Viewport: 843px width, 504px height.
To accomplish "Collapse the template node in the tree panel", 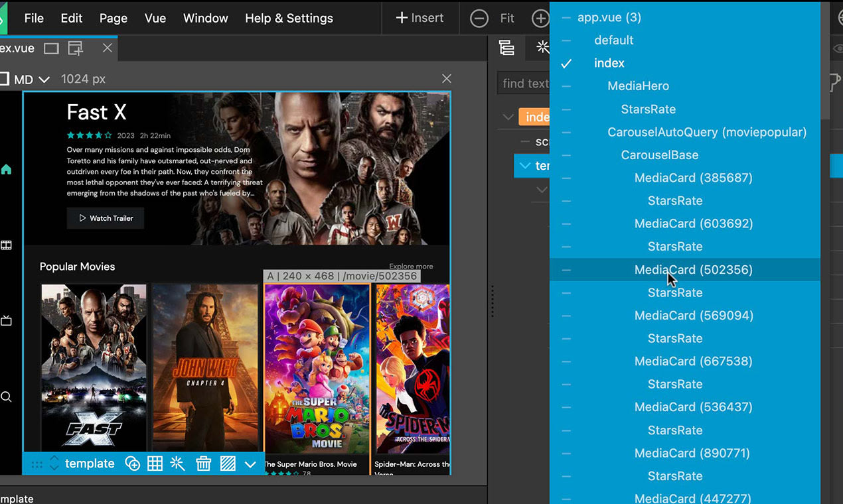I will (x=525, y=166).
